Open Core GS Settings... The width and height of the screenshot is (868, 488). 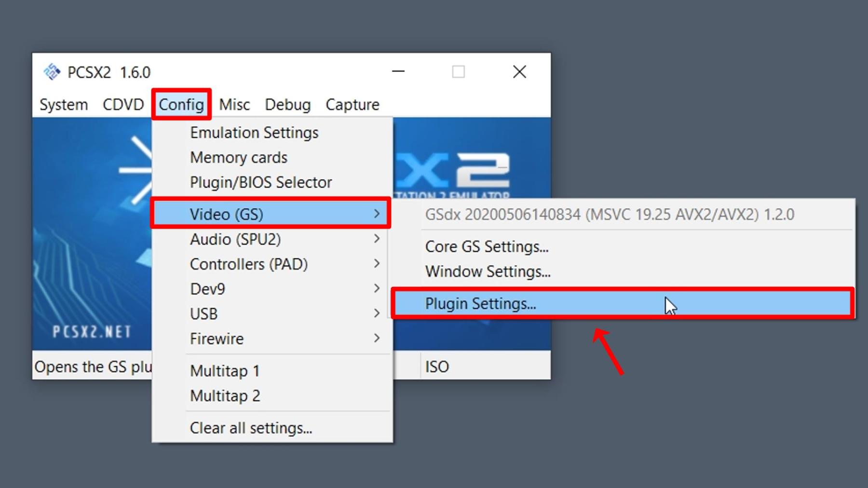coord(487,246)
